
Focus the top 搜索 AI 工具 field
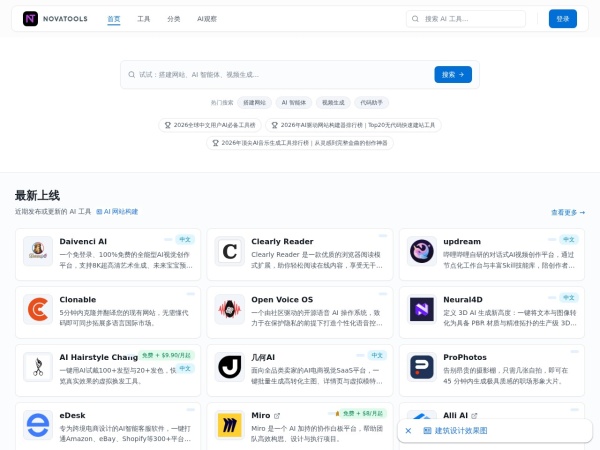coord(466,19)
